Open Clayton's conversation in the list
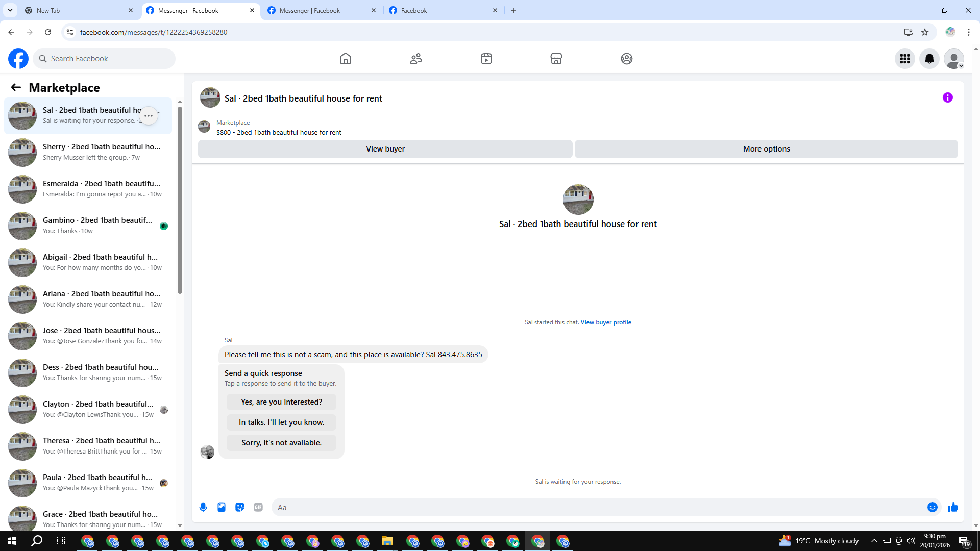This screenshot has width=980, height=551. 88,410
